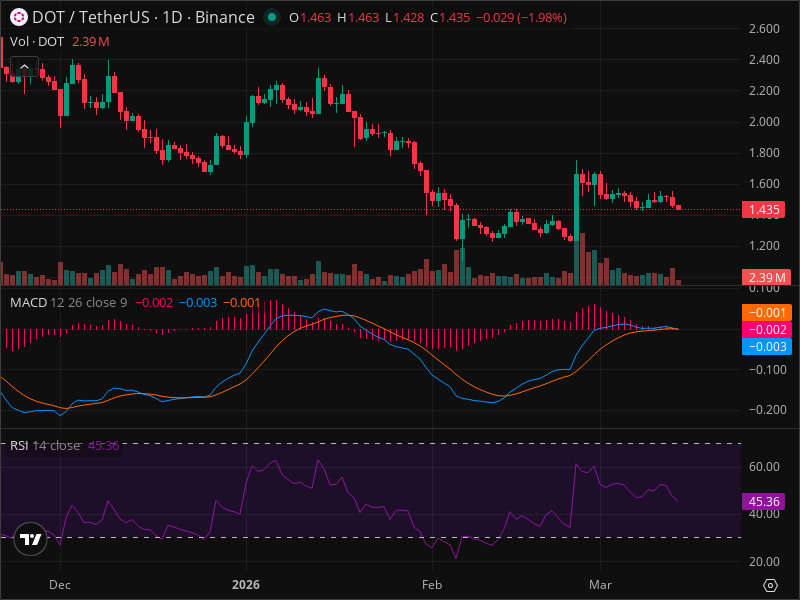Click the -0.029 (-1.98%) change value
Image resolution: width=800 pixels, height=600 pixels.
point(521,18)
